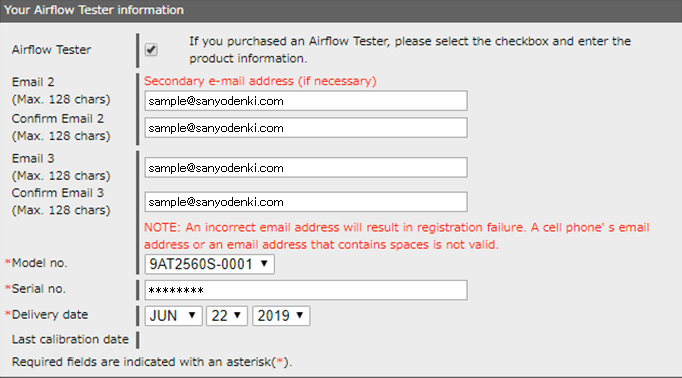The width and height of the screenshot is (682, 378).
Task: Click the Email 2 input field
Action: pos(306,101)
